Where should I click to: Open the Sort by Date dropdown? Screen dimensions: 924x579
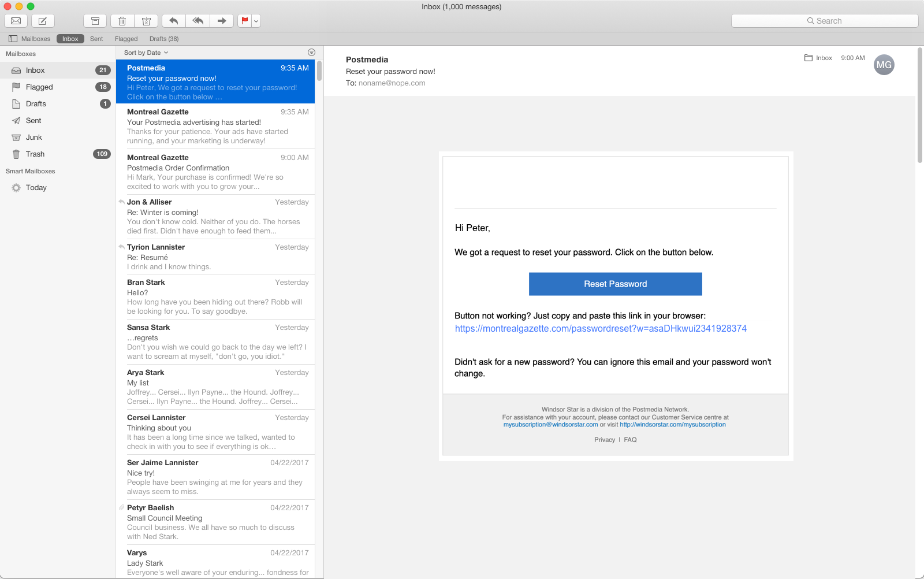[146, 53]
